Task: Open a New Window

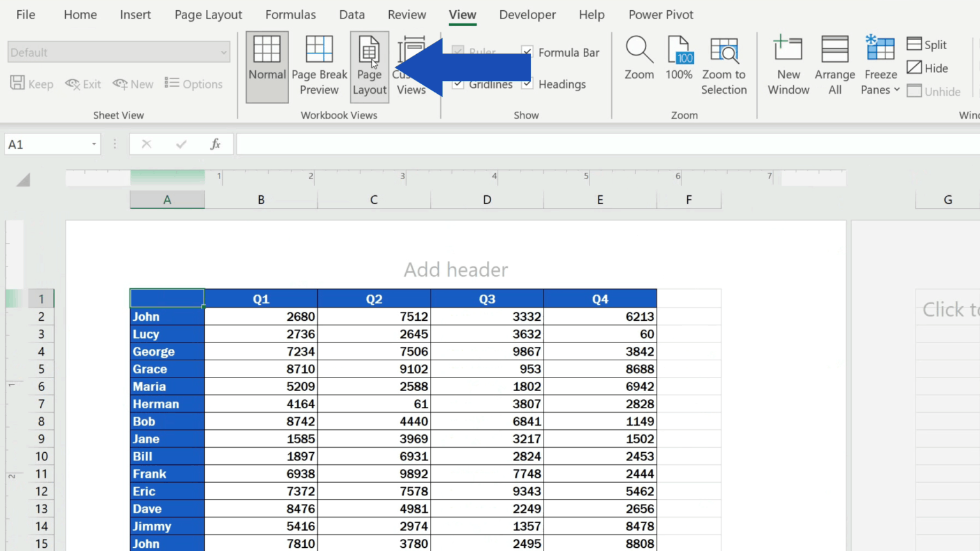Action: [x=788, y=66]
